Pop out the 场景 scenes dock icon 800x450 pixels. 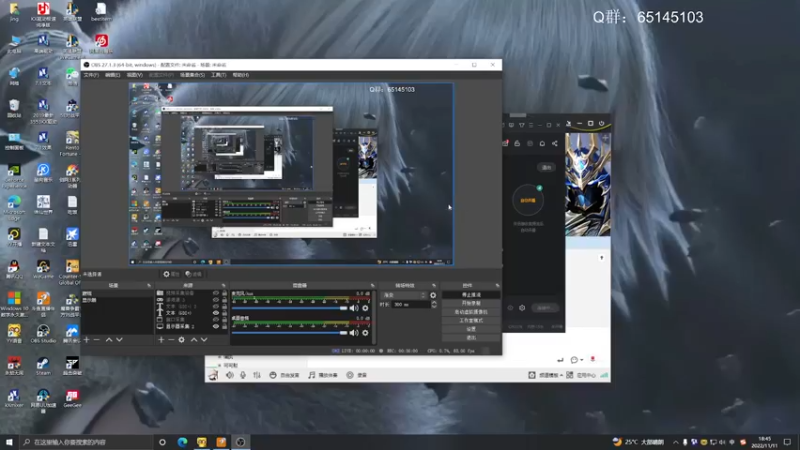tap(149, 286)
